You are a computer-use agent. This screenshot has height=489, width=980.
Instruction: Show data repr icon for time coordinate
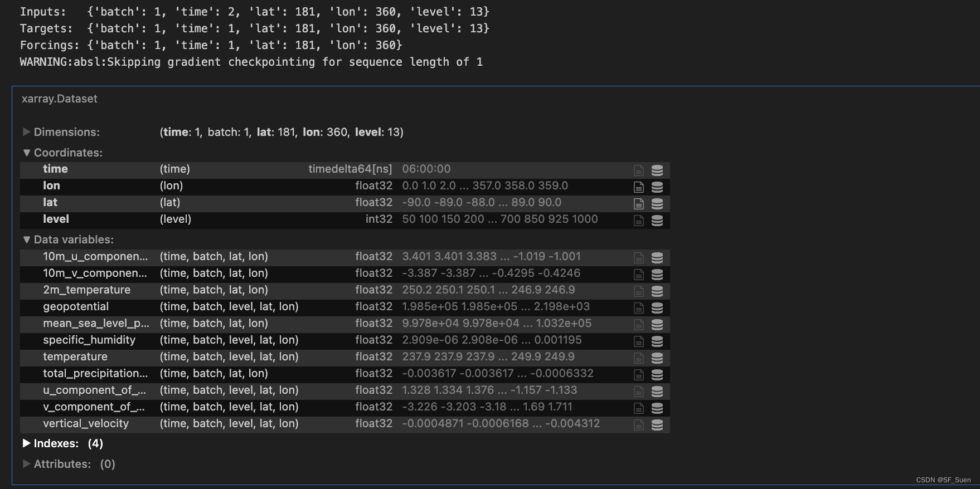[657, 170]
